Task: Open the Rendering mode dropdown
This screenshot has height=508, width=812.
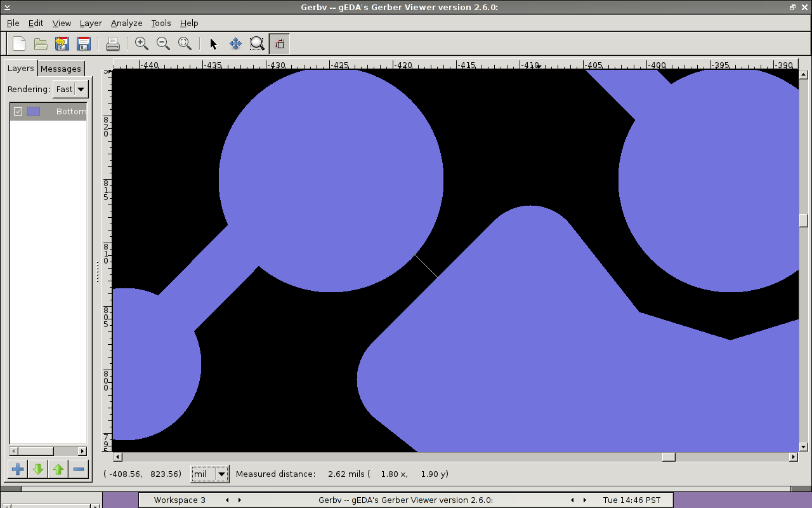Action: click(x=70, y=90)
